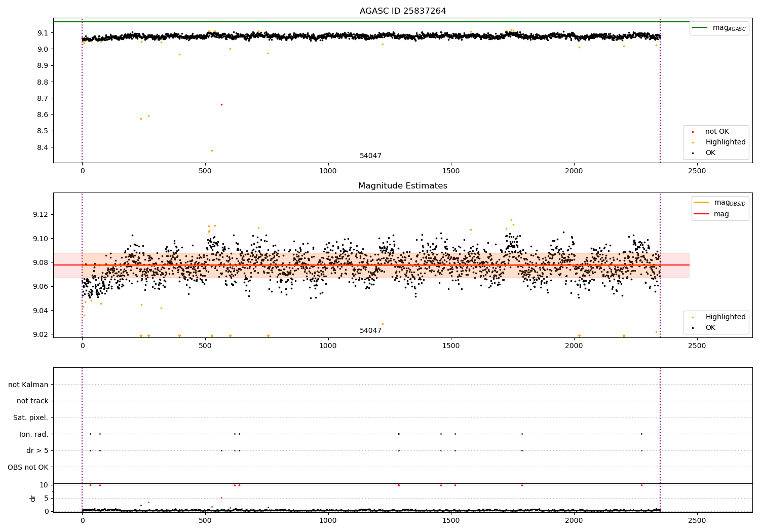Click x-axis tick 500 under Magnitude Estimates plot
Screen dimensions: 760x532
coord(205,346)
